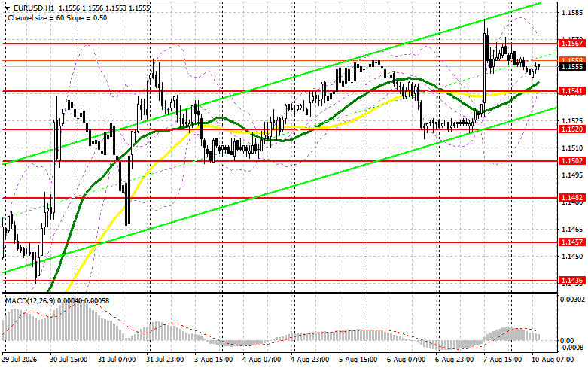Click the 1.1450 price scale value

pyautogui.click(x=573, y=257)
